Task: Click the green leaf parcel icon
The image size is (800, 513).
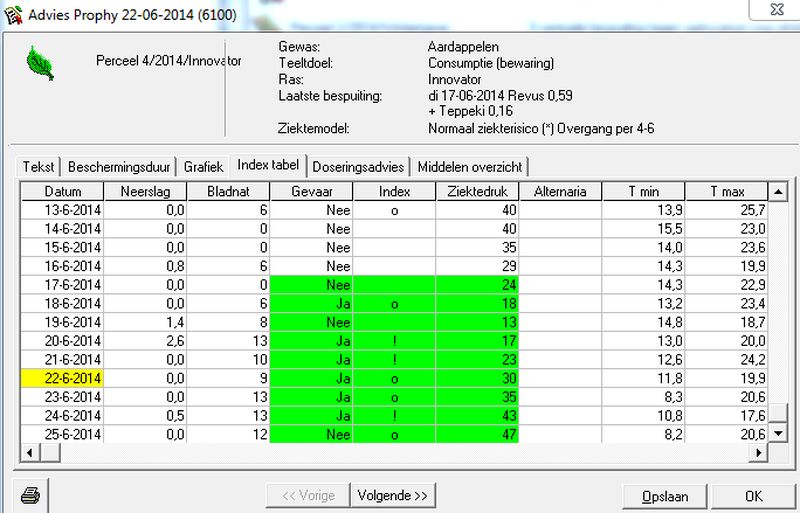Action: [x=40, y=63]
